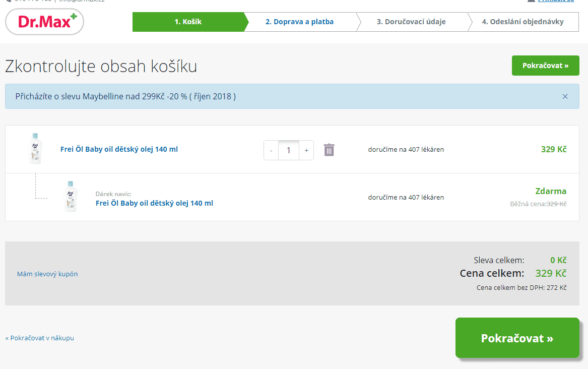This screenshot has height=369, width=588.
Task: Follow the 'Pokračovat v nákupu' link
Action: click(40, 338)
